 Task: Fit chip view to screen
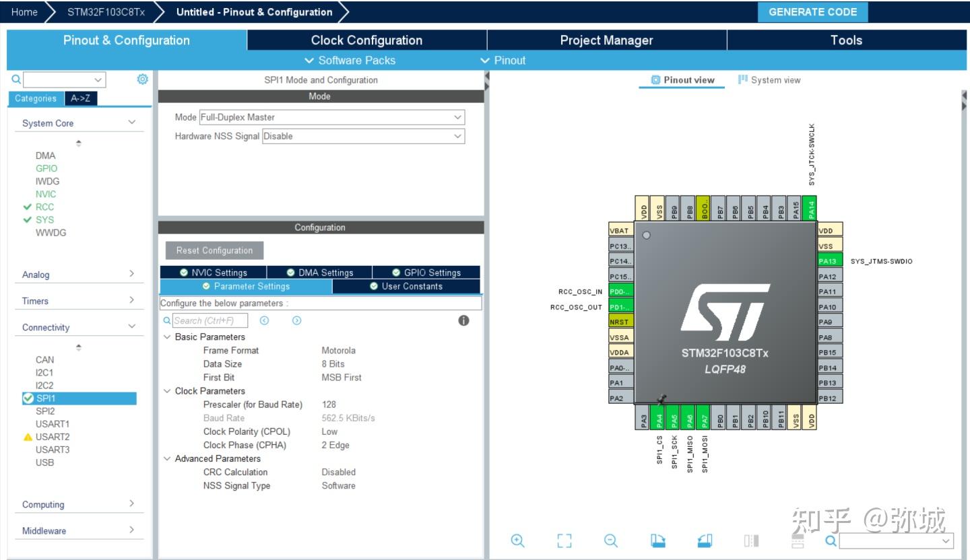point(564,540)
